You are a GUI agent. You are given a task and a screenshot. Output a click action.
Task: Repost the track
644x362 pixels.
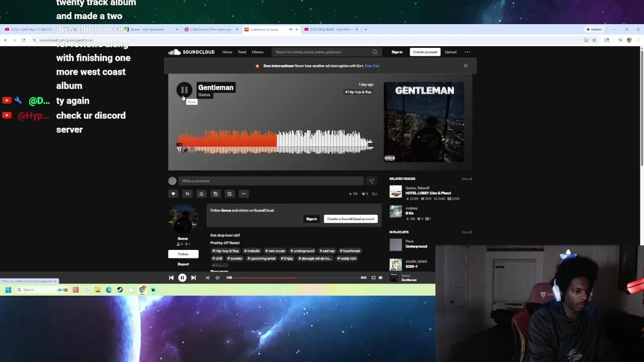click(187, 194)
